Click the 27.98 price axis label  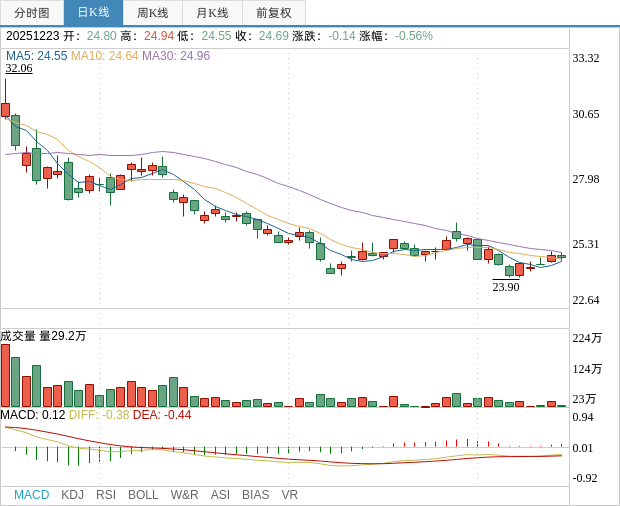click(x=586, y=179)
